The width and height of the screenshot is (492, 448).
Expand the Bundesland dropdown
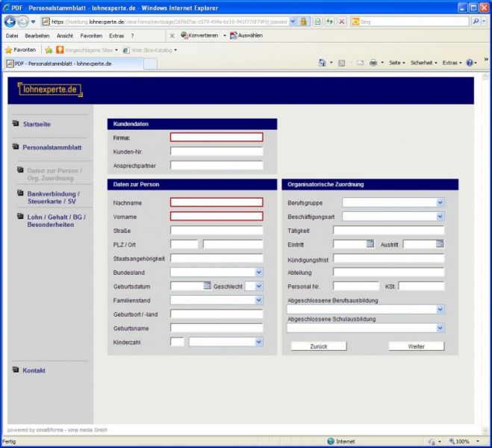pos(259,273)
